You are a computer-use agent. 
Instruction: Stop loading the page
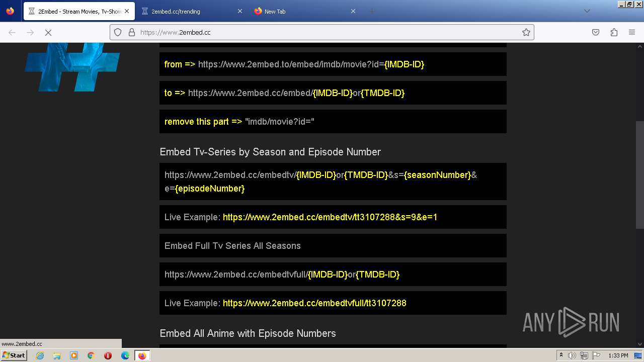48,32
